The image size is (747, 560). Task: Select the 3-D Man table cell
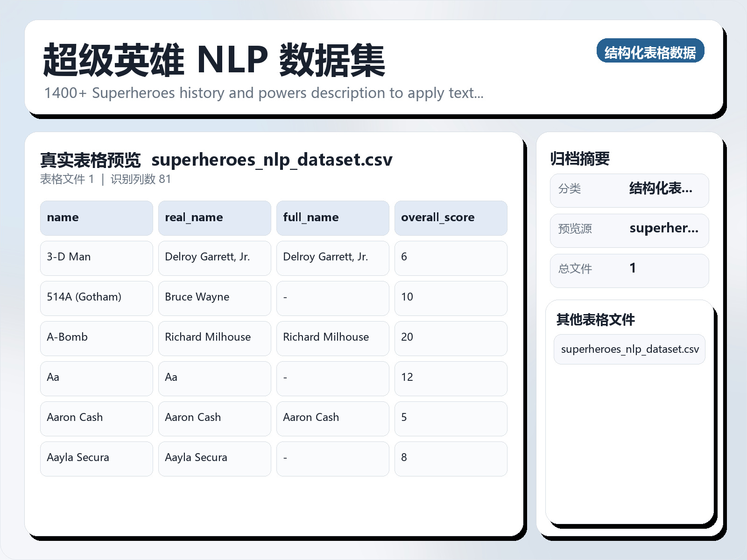(96, 258)
